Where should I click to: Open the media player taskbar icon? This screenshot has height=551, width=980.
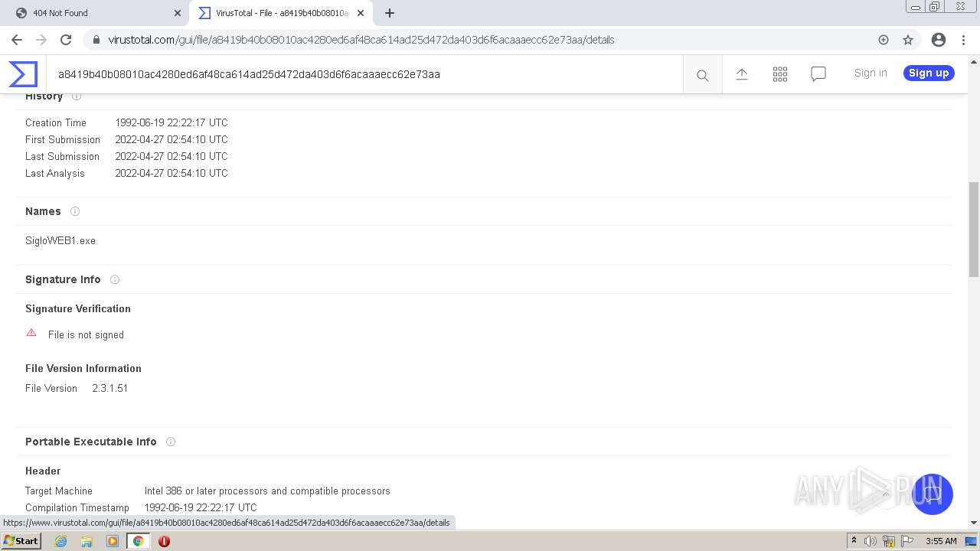click(113, 541)
